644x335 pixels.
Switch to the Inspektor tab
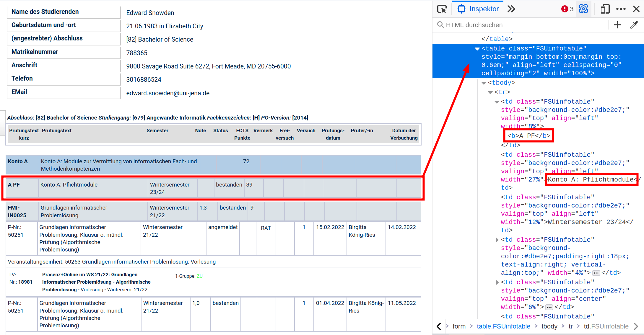click(x=478, y=9)
